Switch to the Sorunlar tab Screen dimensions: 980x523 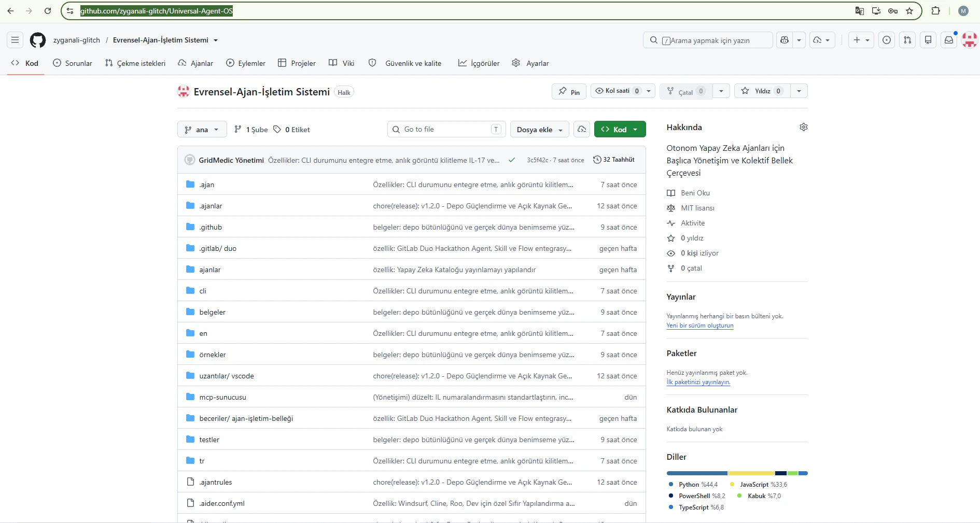[73, 63]
